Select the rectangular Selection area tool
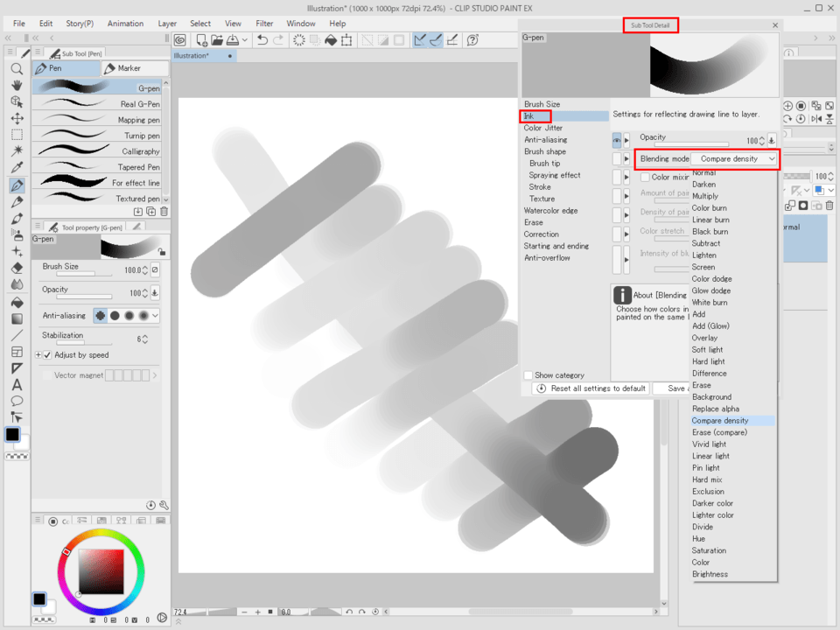840x630 pixels. (17, 135)
